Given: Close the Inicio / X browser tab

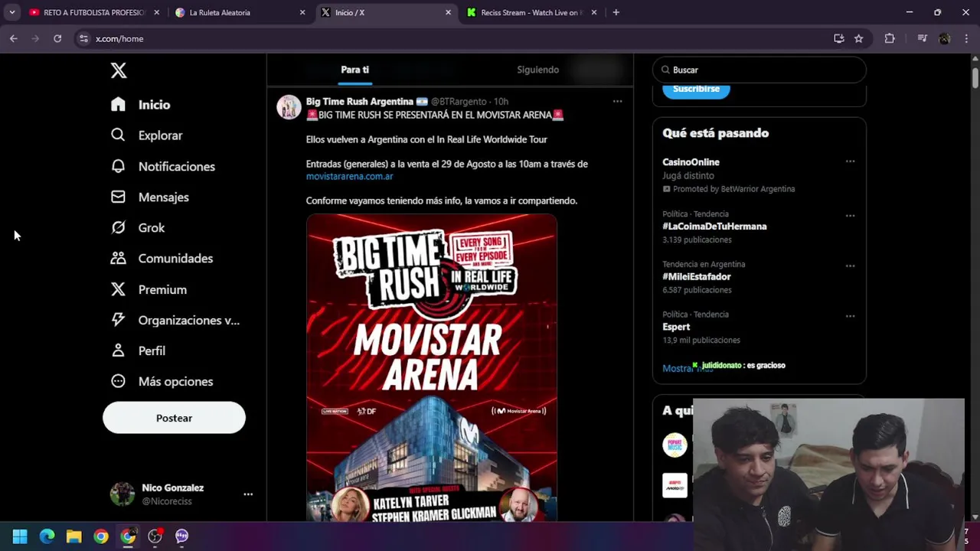Looking at the screenshot, I should click(448, 12).
